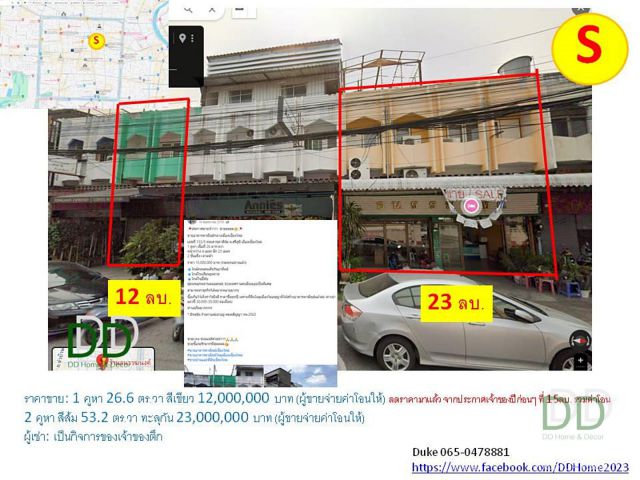Image resolution: width=640 pixels, height=480 pixels.
Task: Select the phone number Duke 065-0478881
Action: click(460, 452)
